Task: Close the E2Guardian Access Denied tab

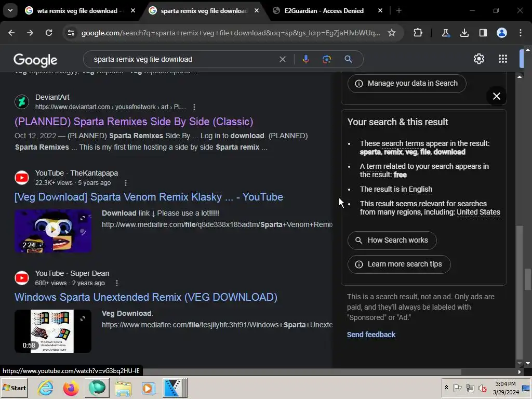Action: (x=380, y=11)
